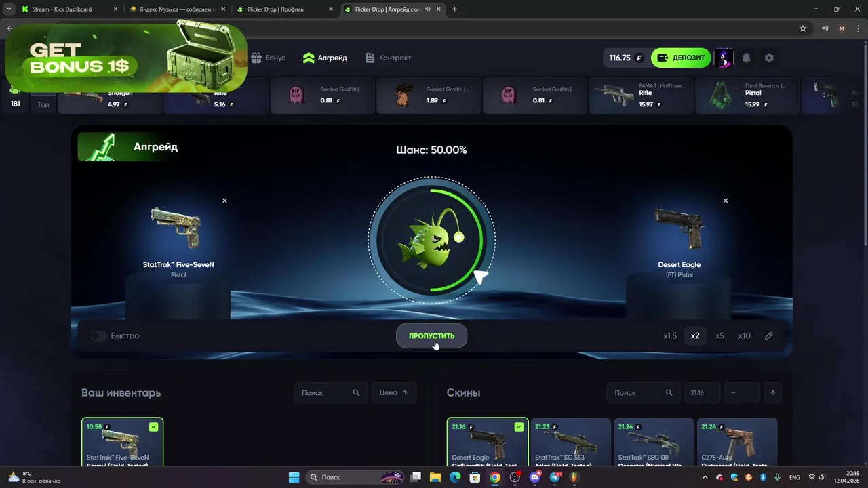
Task: Toggle skins sort order arrow
Action: point(773,392)
